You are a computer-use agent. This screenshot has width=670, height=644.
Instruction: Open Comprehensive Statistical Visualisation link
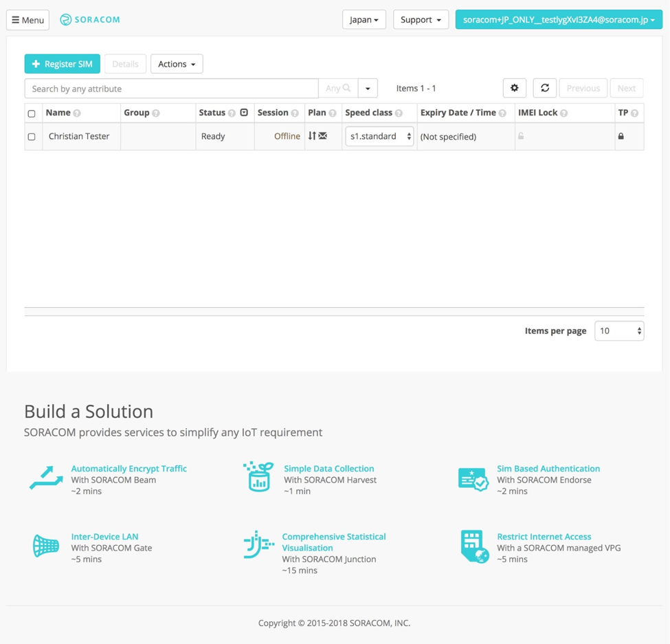coord(334,542)
